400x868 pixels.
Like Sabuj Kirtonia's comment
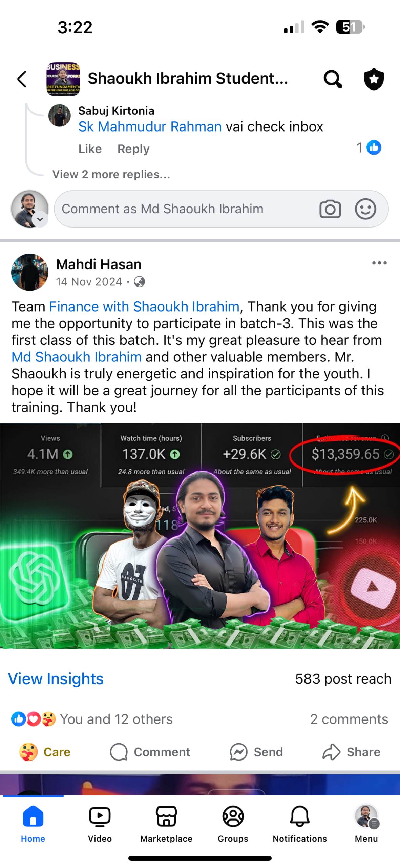(90, 149)
